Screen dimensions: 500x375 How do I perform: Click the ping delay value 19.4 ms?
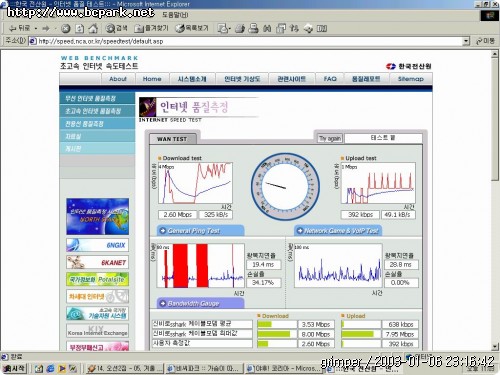pyautogui.click(x=264, y=265)
